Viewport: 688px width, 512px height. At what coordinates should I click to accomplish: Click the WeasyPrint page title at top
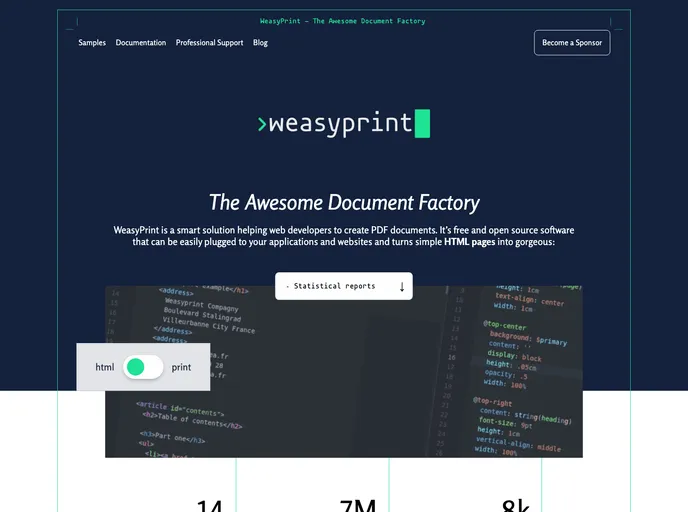[x=343, y=21]
